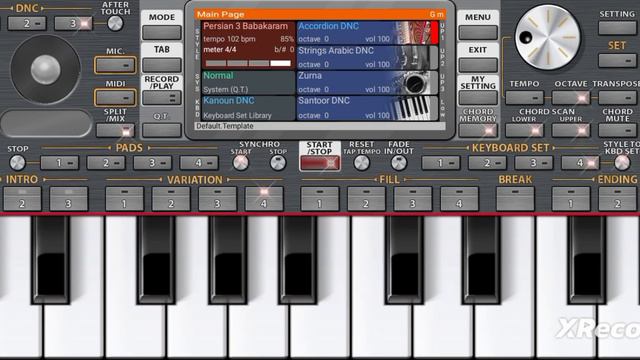Toggle SYNCHRO START knob
The image size is (640, 360).
[x=240, y=163]
